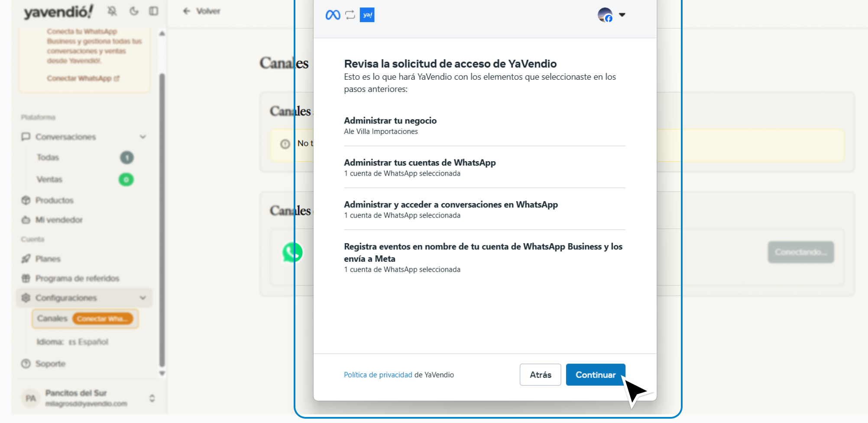The image size is (868, 423).
Task: Click the WhatsApp channel icon
Action: tap(292, 252)
